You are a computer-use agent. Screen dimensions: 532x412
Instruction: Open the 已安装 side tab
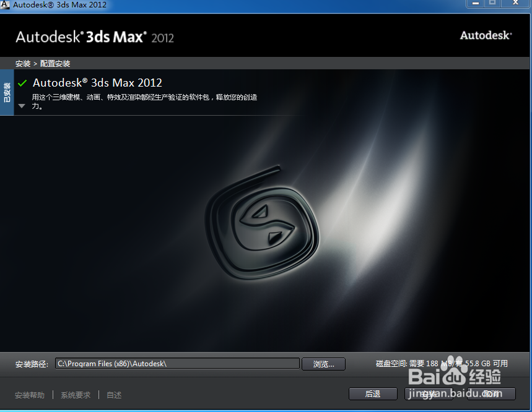(7, 92)
